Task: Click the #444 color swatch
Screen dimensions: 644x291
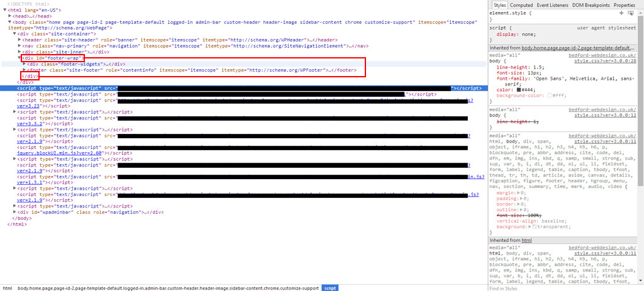Action: (x=519, y=89)
